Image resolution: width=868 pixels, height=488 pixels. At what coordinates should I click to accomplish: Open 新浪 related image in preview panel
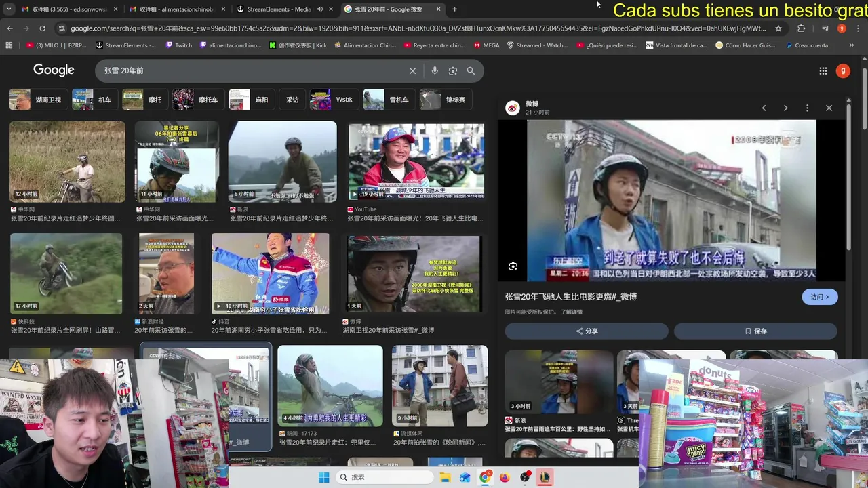pyautogui.click(x=559, y=382)
